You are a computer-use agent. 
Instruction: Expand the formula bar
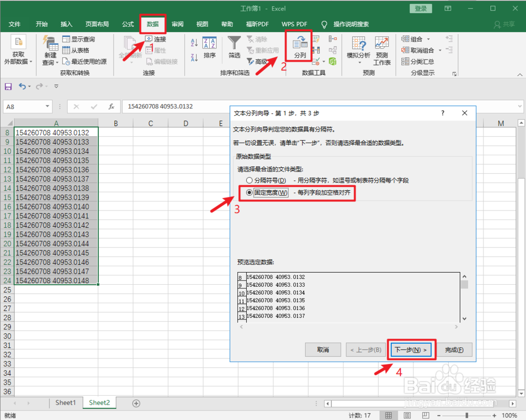(x=520, y=106)
